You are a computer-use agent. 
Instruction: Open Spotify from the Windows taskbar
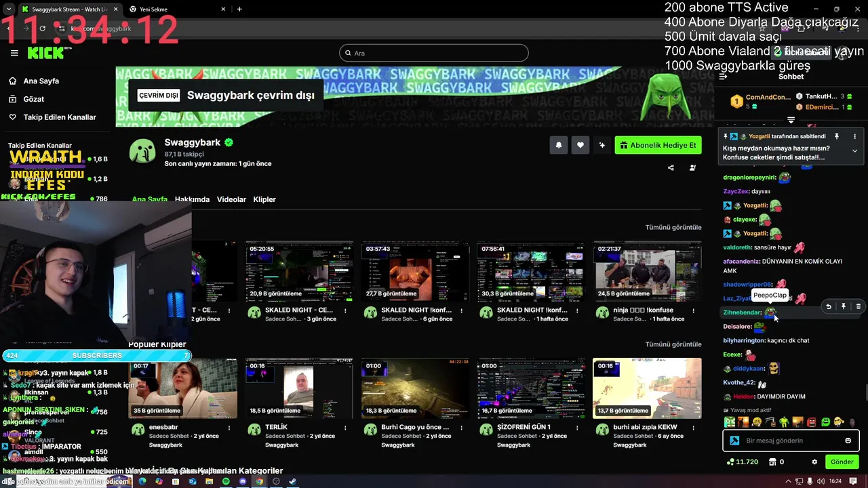tap(226, 481)
